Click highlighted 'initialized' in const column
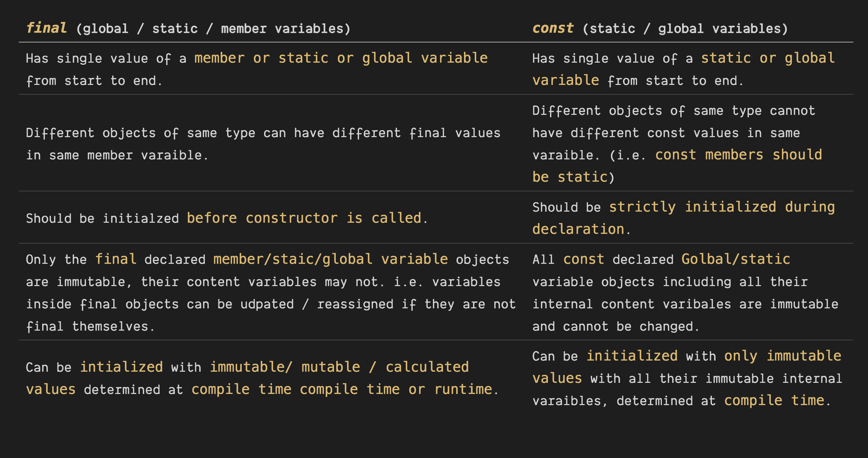The image size is (868, 458). click(632, 356)
